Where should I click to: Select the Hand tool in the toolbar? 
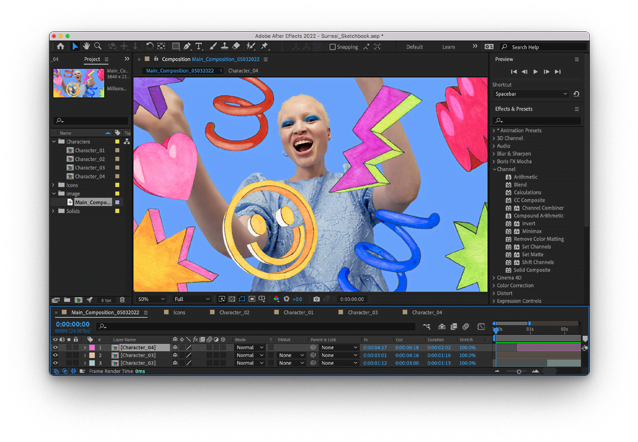tap(86, 46)
